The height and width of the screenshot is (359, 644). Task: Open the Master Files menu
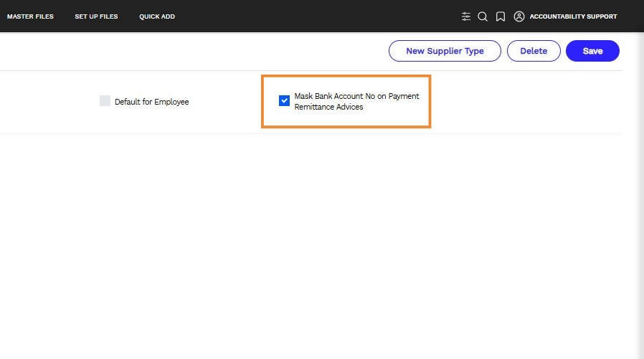tap(30, 16)
